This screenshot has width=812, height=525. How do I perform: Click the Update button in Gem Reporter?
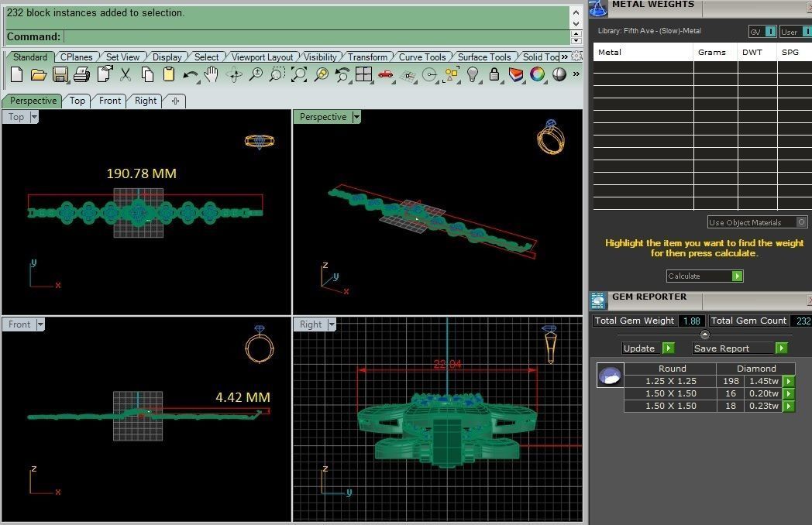(649, 348)
